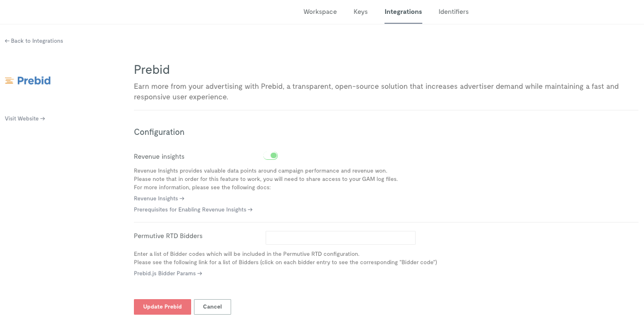Click the Update Prebid button
644x333 pixels.
point(162,307)
